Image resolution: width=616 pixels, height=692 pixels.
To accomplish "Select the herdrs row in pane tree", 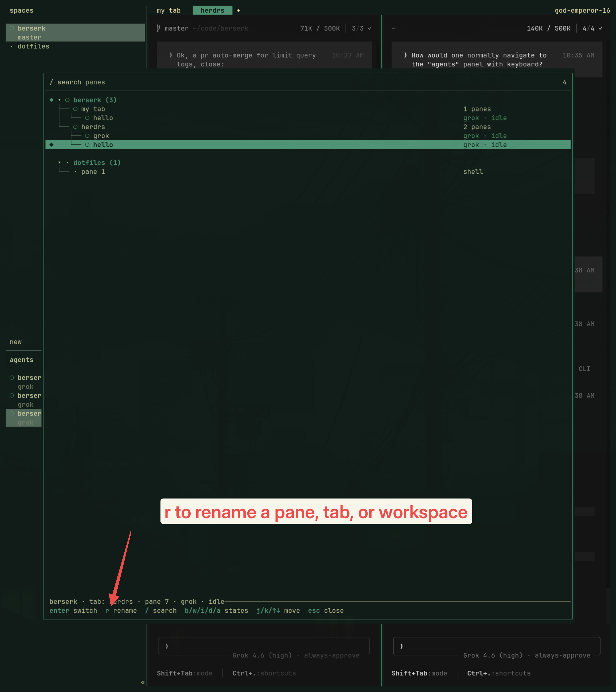I will click(x=308, y=127).
